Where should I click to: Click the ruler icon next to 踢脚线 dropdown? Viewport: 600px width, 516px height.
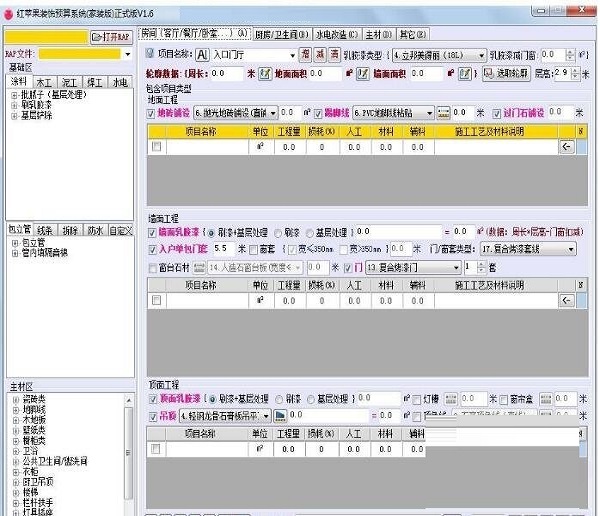point(443,113)
